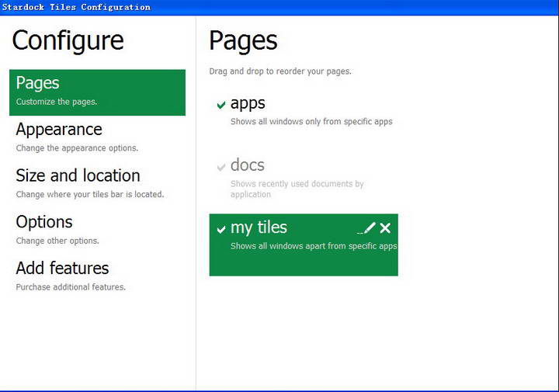Click 'Change other options.' subtitle

tap(57, 241)
